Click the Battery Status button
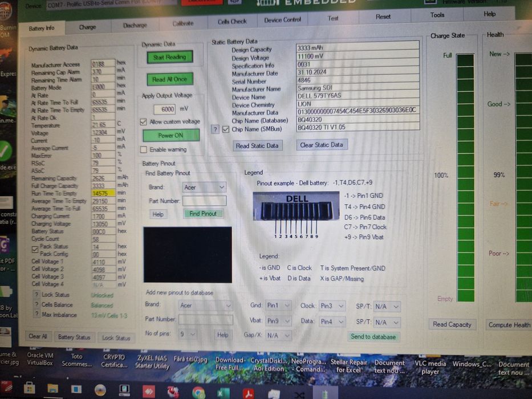This screenshot has width=532, height=399. [74, 337]
